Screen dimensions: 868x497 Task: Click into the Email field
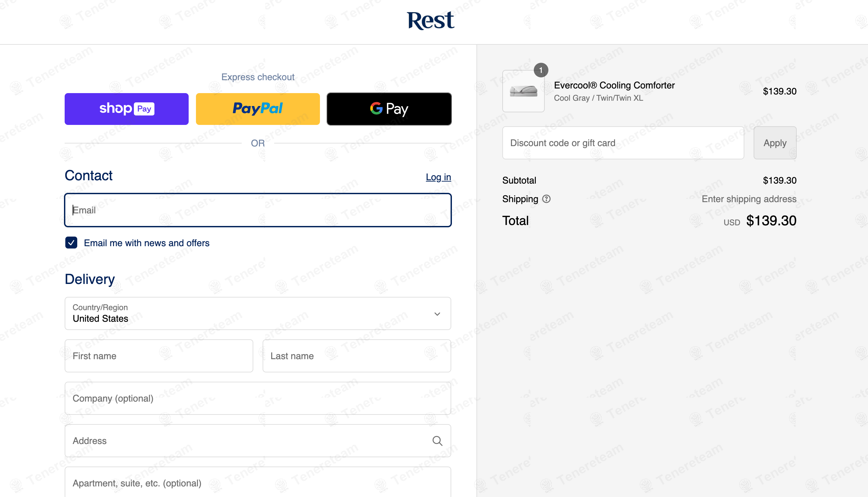tap(258, 210)
